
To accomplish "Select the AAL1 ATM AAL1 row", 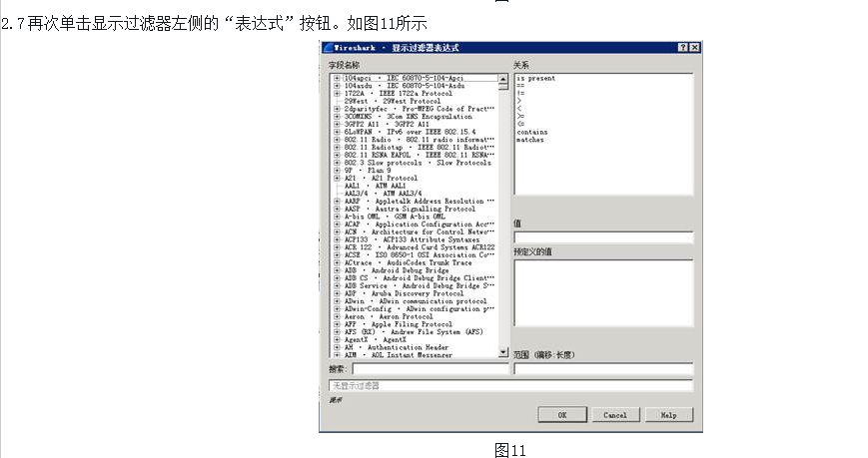I will [375, 186].
